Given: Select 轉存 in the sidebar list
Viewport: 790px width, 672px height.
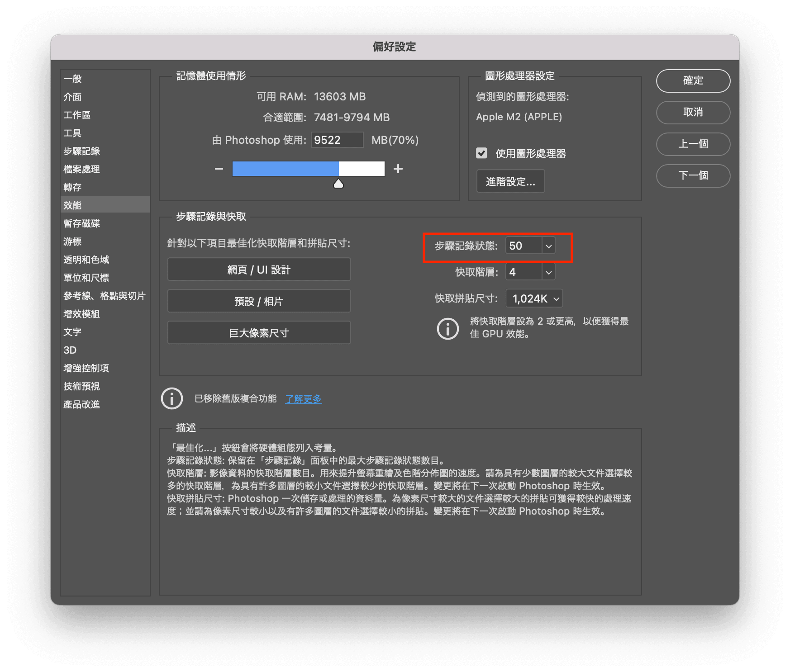Looking at the screenshot, I should (105, 187).
